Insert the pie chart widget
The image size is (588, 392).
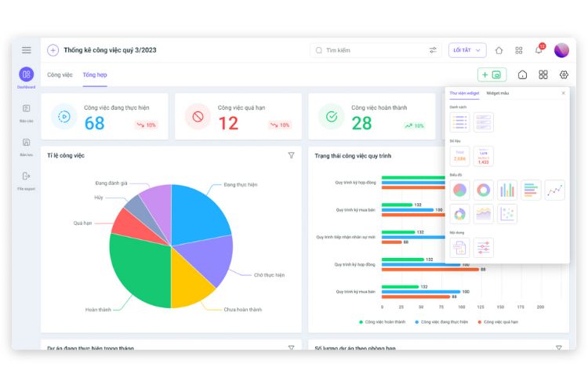pos(460,190)
